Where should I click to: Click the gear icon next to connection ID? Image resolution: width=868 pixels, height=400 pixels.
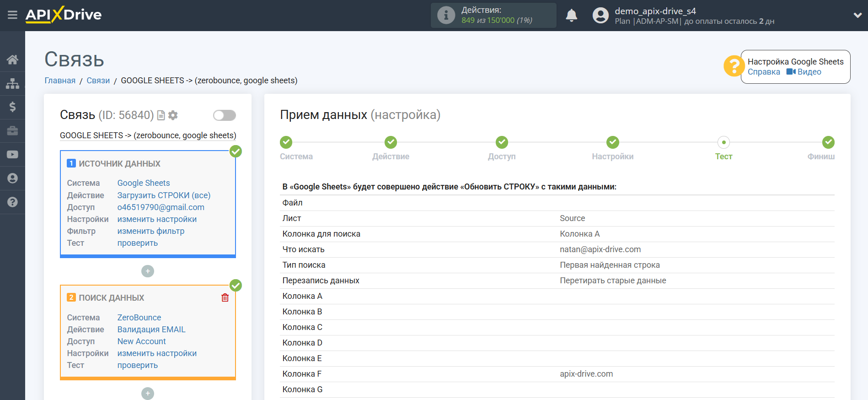click(x=173, y=115)
